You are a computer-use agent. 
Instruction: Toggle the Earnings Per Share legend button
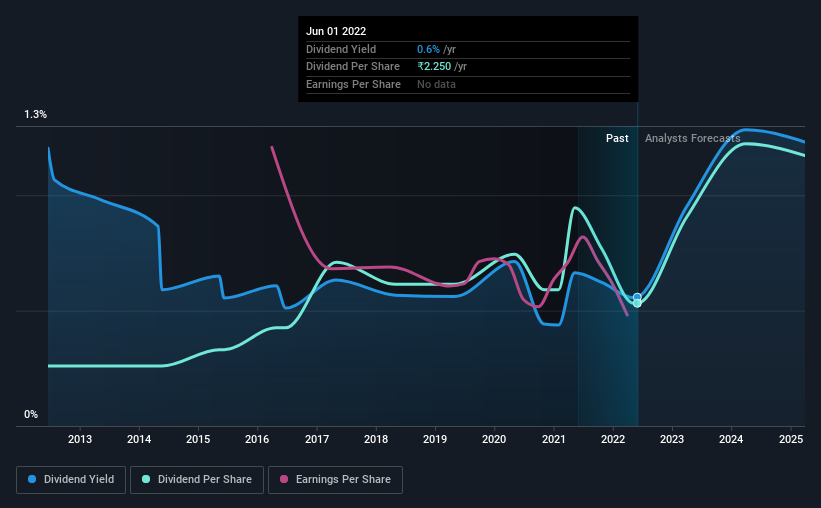(x=335, y=479)
